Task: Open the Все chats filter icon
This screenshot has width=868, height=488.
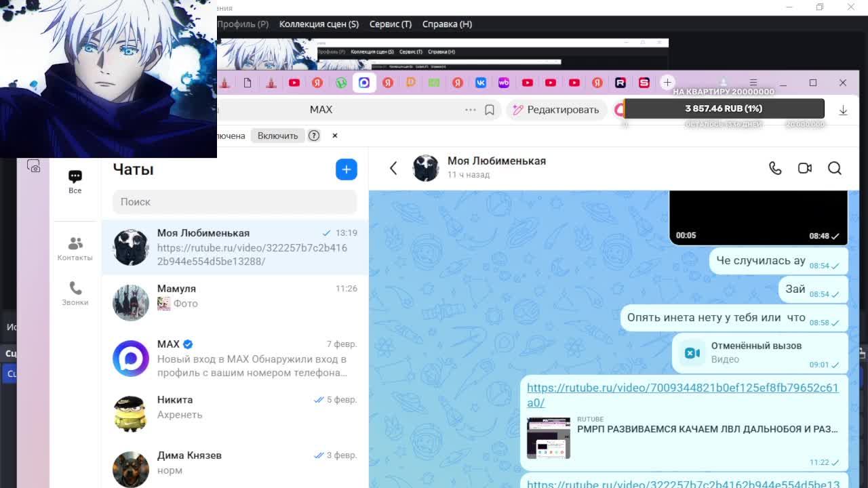Action: coord(75,177)
